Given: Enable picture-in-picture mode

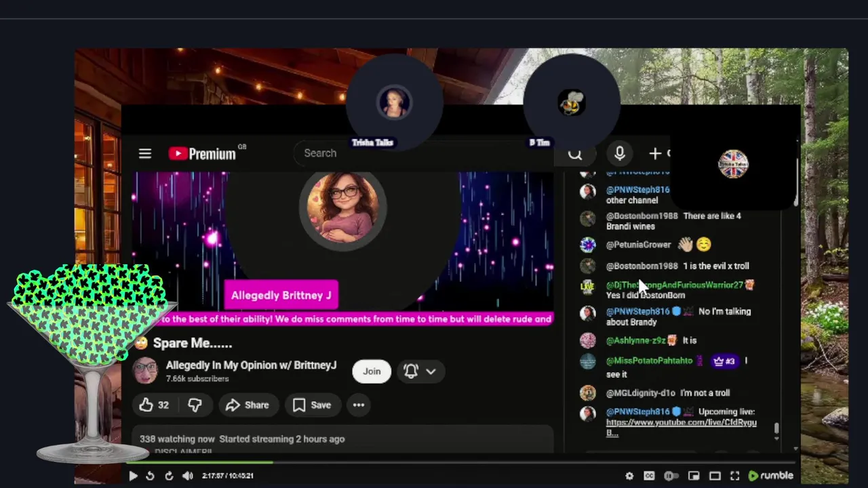Looking at the screenshot, I should coord(694,476).
